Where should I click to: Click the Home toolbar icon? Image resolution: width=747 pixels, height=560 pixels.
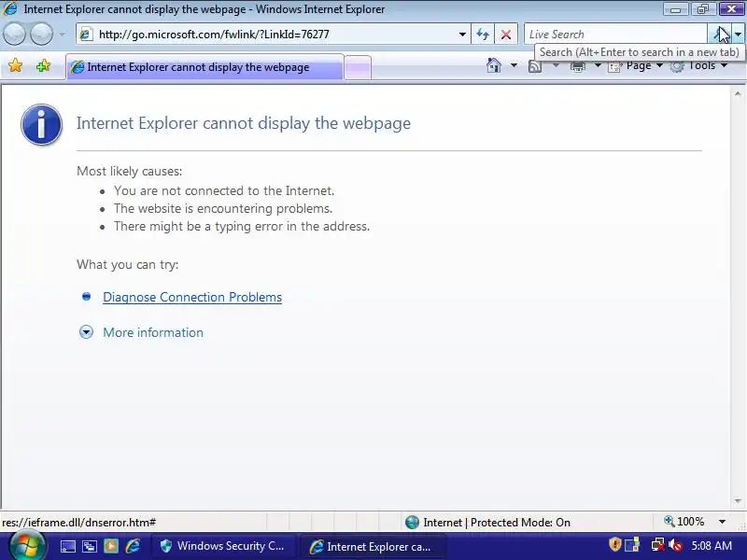pos(494,65)
